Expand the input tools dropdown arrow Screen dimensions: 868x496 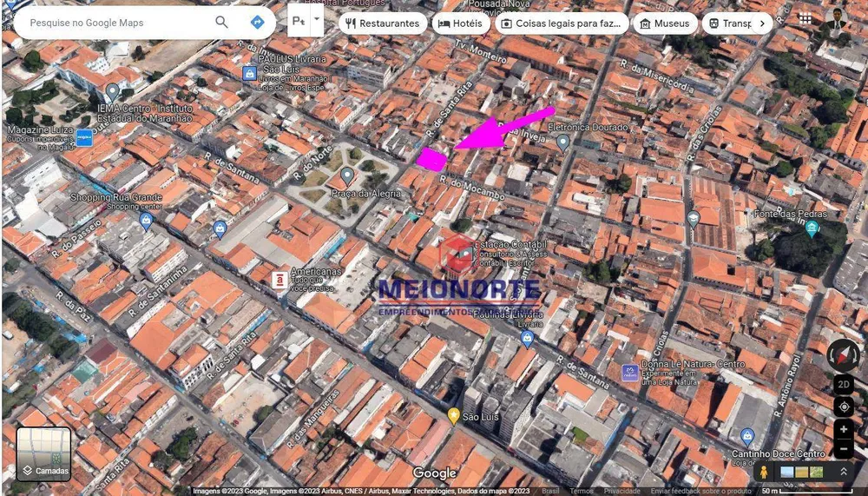[x=317, y=19]
